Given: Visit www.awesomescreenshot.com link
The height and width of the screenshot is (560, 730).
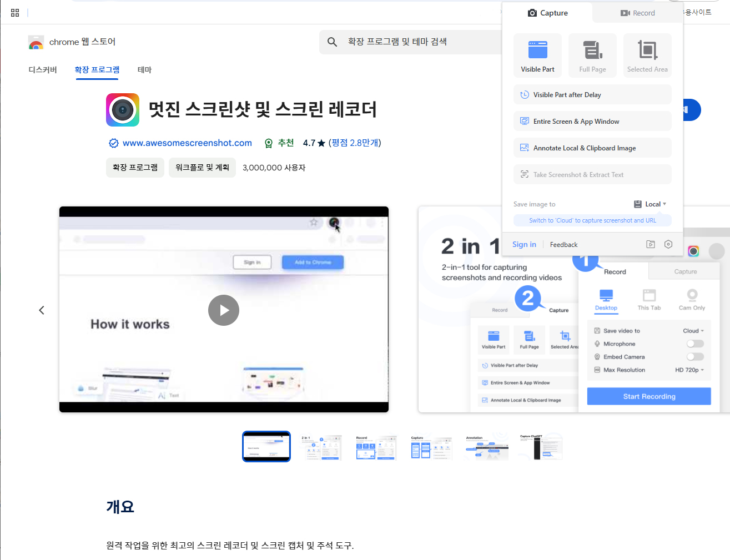Looking at the screenshot, I should click(187, 143).
